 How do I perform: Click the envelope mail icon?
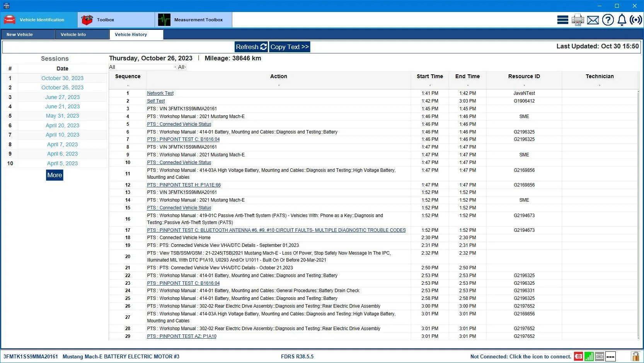(x=593, y=20)
